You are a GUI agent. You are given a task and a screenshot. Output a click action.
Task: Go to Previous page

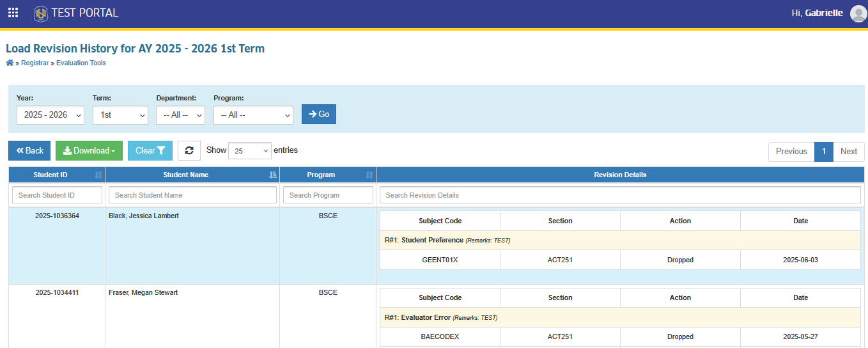[x=791, y=152]
